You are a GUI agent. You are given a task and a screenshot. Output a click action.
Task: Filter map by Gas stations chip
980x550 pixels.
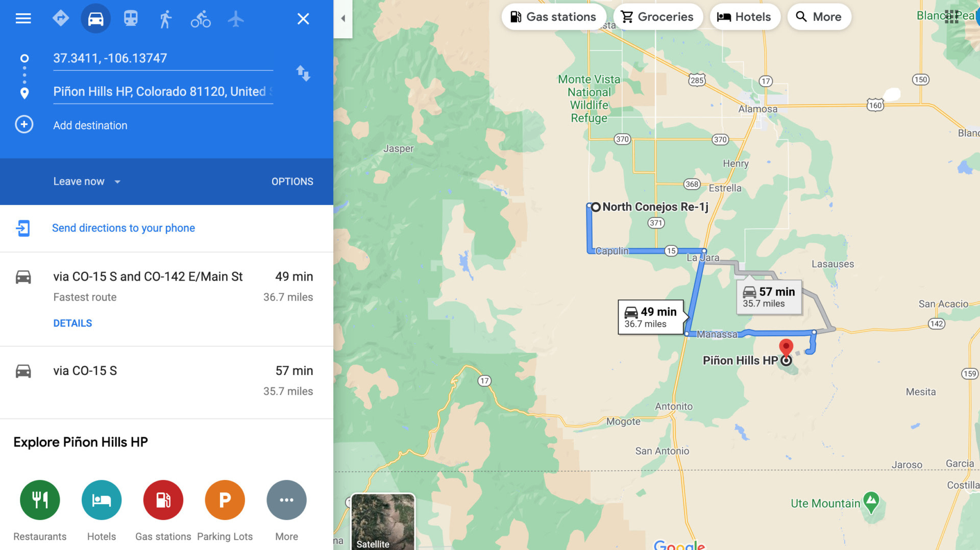point(553,17)
